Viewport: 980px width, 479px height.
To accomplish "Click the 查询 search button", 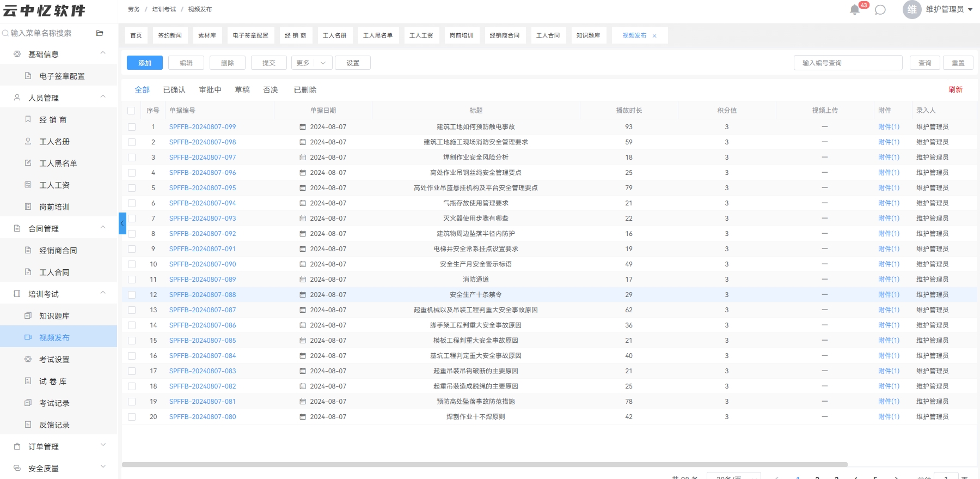I will click(x=924, y=63).
